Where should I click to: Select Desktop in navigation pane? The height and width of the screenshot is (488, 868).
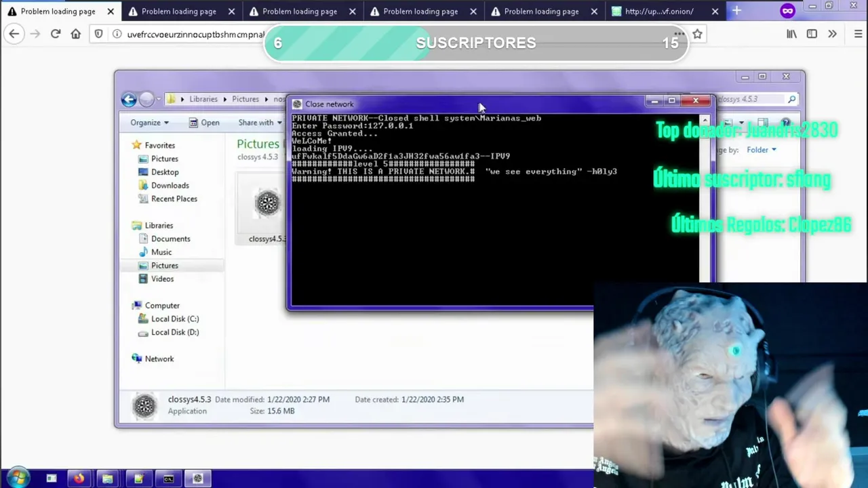point(165,172)
